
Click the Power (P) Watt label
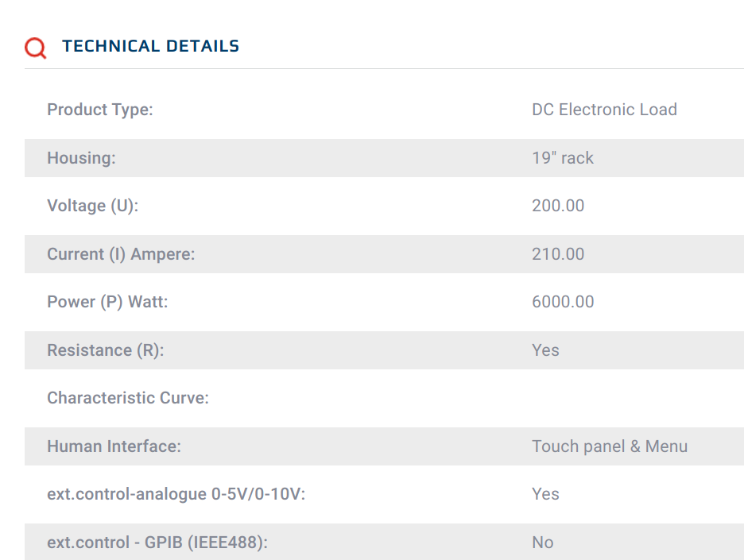pos(107,302)
